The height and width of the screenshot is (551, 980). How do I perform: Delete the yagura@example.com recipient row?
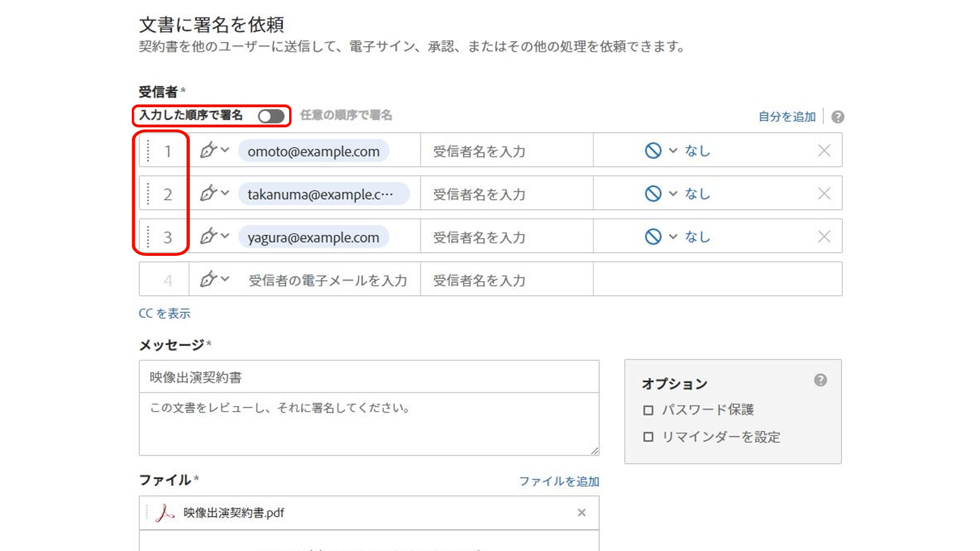pyautogui.click(x=824, y=237)
